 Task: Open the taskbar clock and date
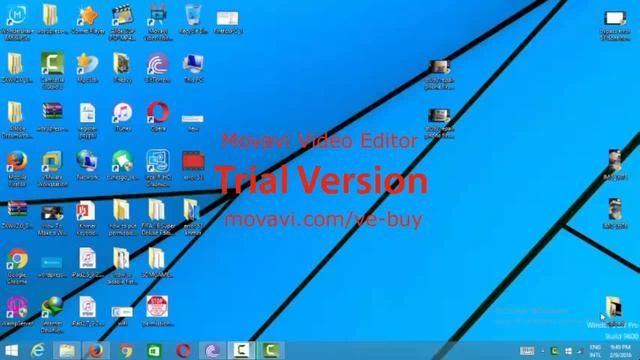tap(621, 351)
